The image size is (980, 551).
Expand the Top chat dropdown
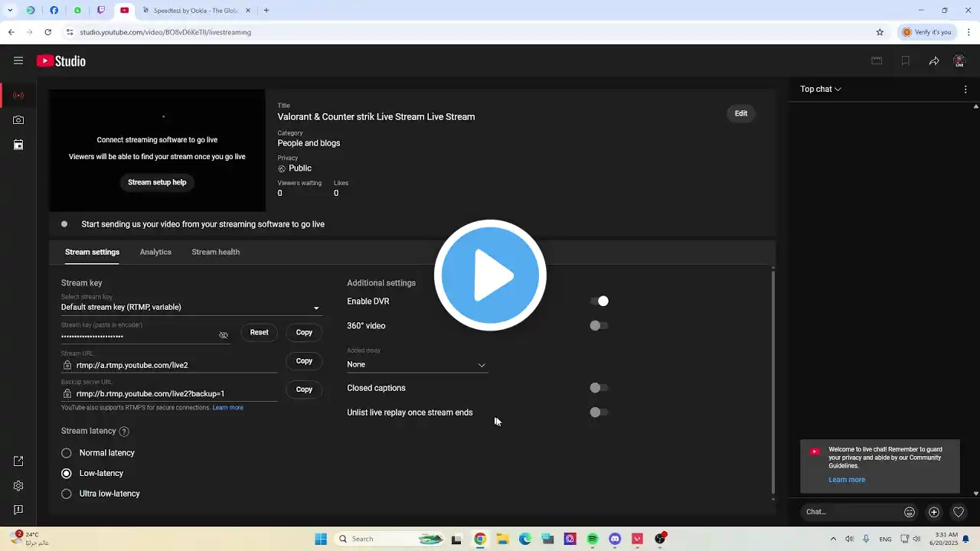pos(821,90)
